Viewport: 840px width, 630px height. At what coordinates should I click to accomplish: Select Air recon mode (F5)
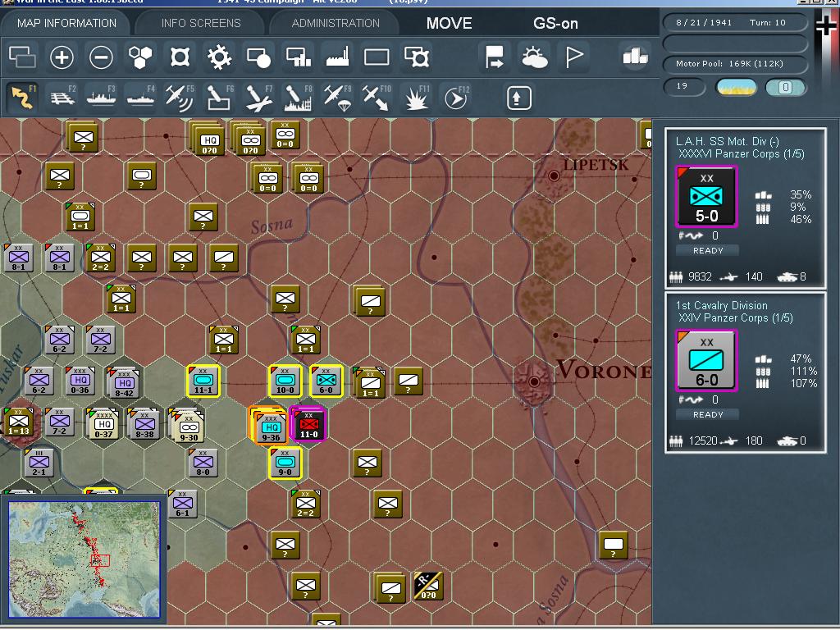click(180, 98)
